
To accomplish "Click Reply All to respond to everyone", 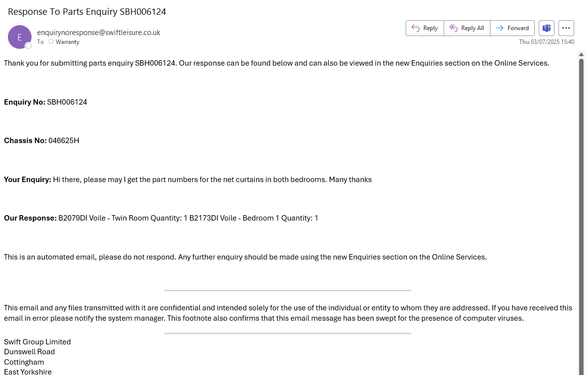I will pyautogui.click(x=467, y=28).
